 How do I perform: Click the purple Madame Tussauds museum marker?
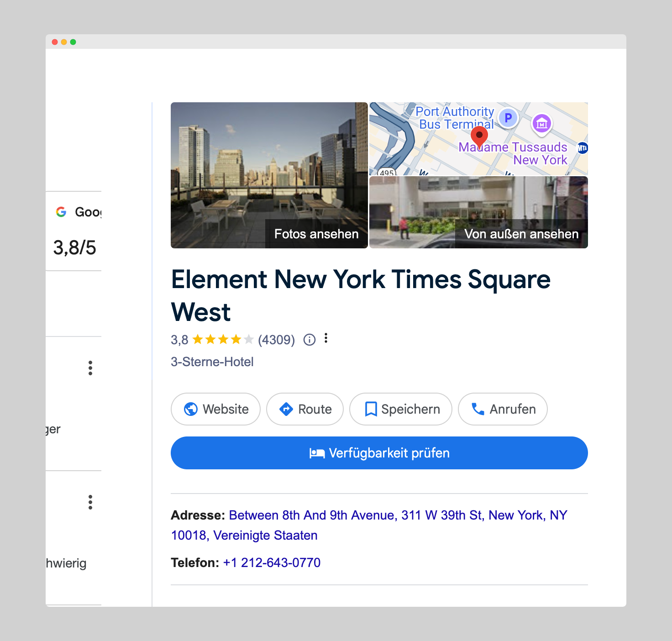tap(542, 123)
